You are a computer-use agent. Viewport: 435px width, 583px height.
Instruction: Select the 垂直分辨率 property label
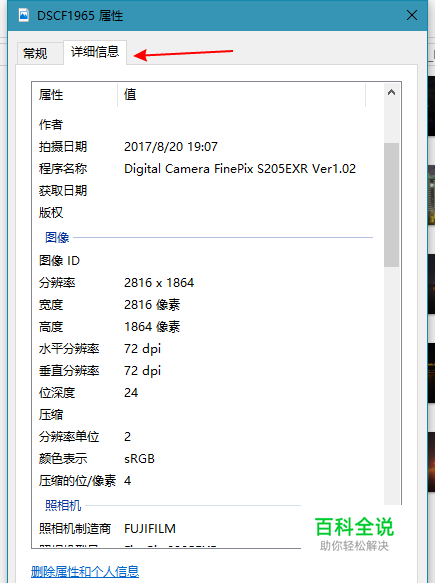pyautogui.click(x=69, y=371)
